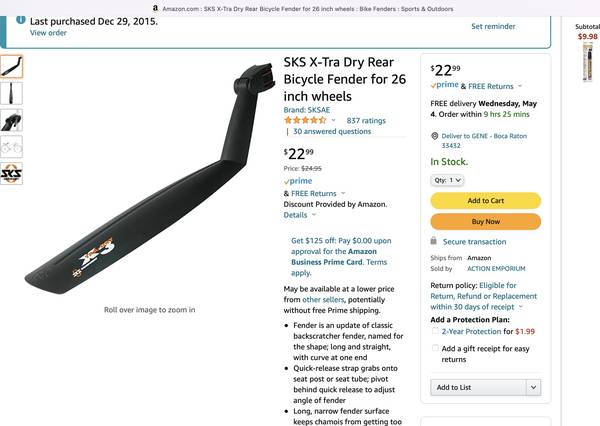Select the first fender side-view thumbnail
This screenshot has width=600, height=426.
tap(11, 67)
